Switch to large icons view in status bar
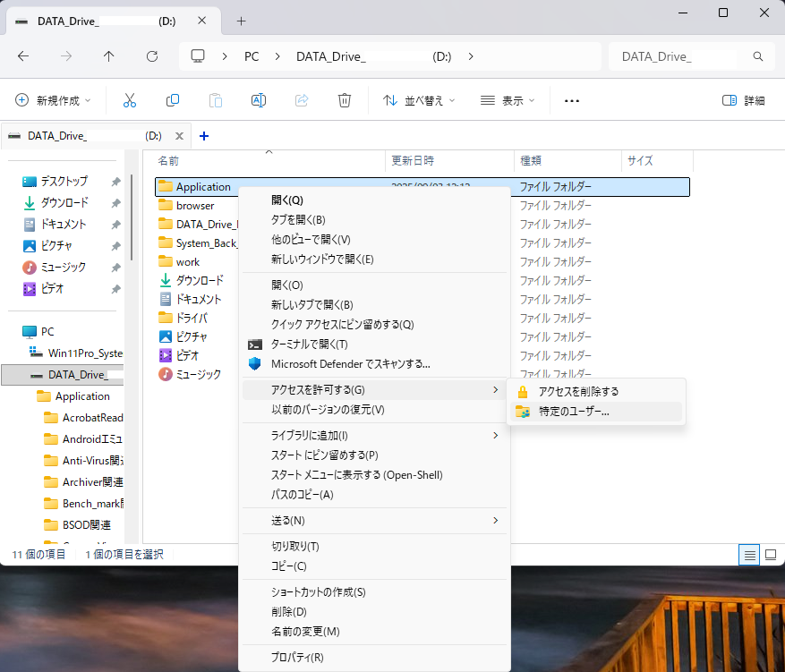This screenshot has width=785, height=672. point(770,555)
